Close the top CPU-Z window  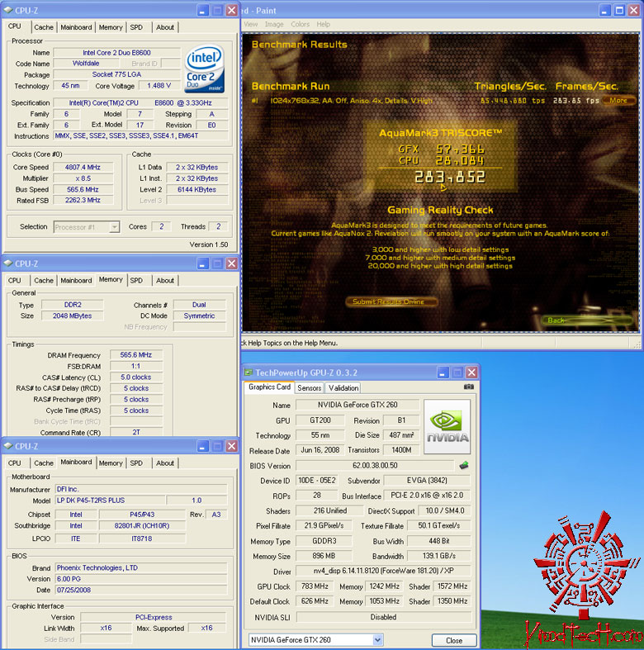click(232, 11)
